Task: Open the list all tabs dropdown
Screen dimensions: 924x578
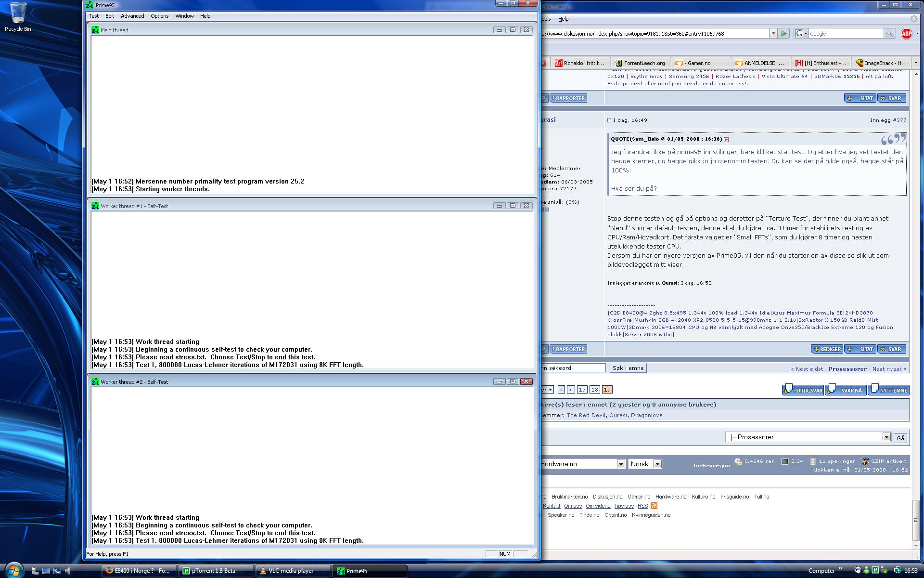Action: pyautogui.click(x=916, y=63)
